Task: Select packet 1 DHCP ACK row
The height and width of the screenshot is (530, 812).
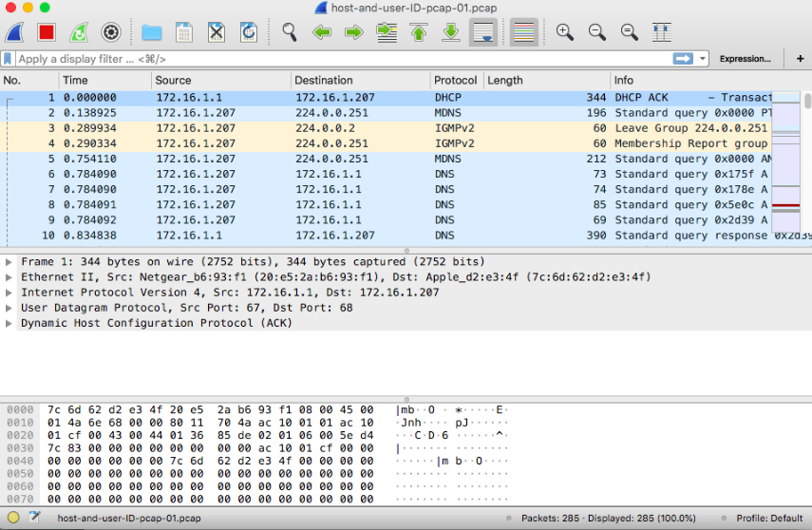Action: pos(386,98)
